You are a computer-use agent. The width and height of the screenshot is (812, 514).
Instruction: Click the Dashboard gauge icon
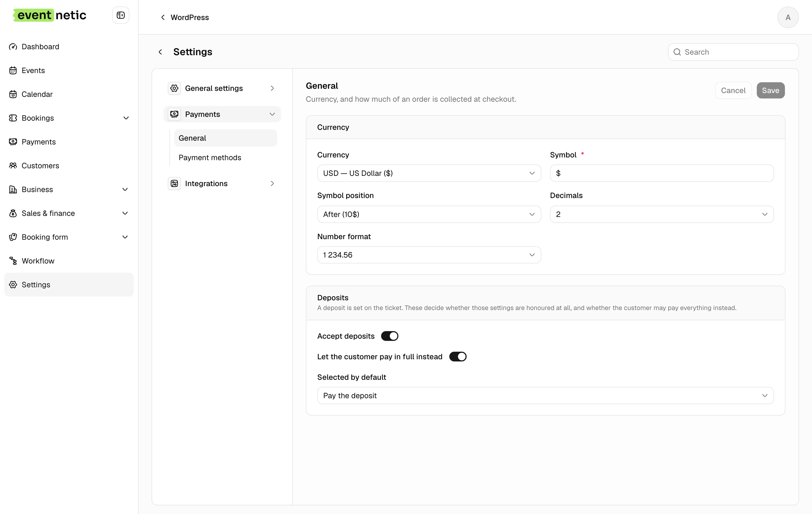point(13,47)
